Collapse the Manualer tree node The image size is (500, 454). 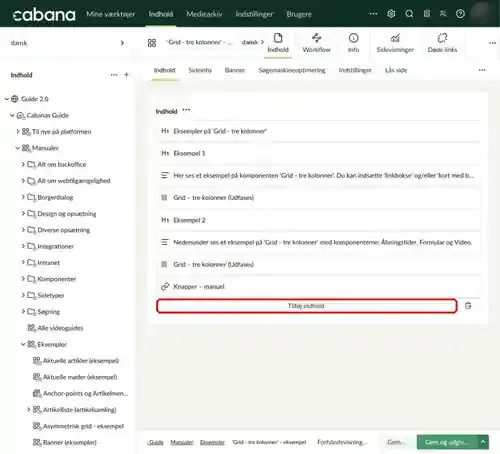[x=18, y=148]
